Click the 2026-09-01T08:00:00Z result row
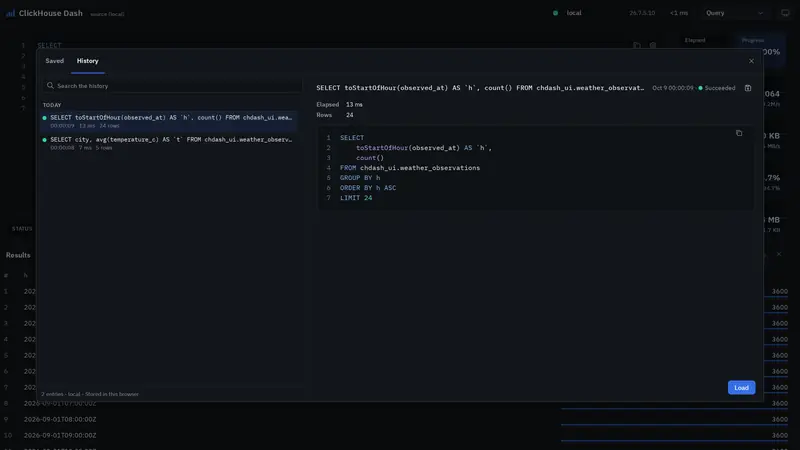 click(x=400, y=419)
